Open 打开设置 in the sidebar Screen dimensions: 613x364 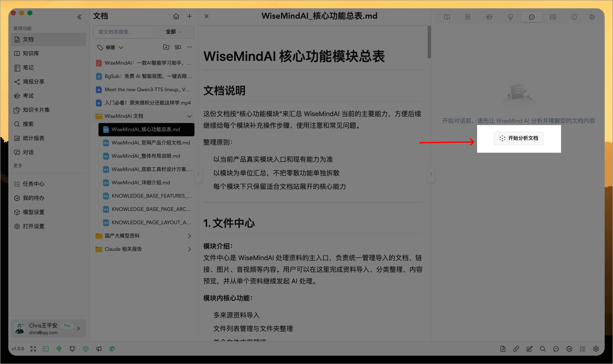pos(33,226)
